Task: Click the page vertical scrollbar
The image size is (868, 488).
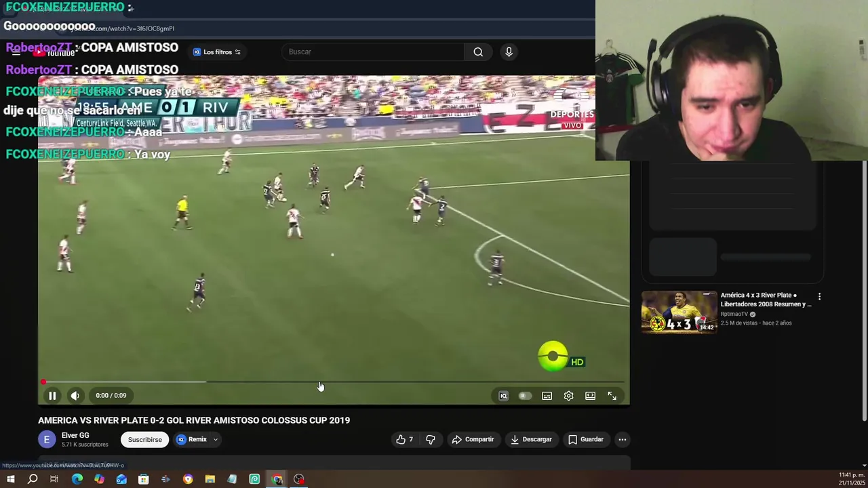Action: 864,291
